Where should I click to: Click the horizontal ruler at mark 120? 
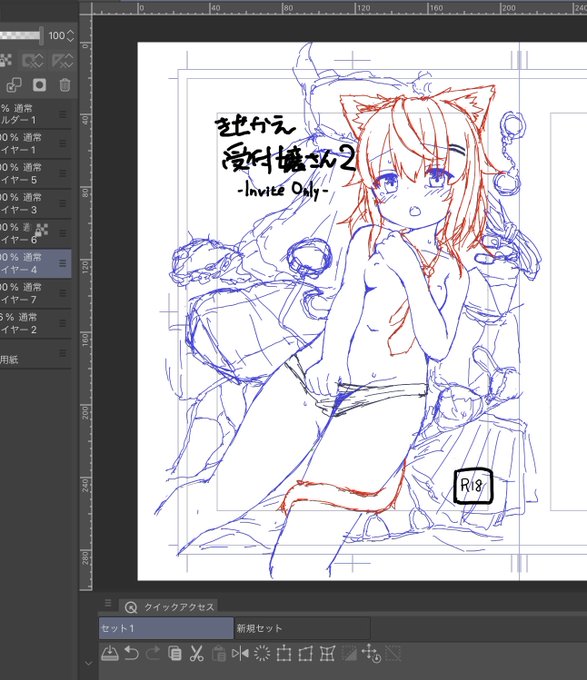pos(363,8)
